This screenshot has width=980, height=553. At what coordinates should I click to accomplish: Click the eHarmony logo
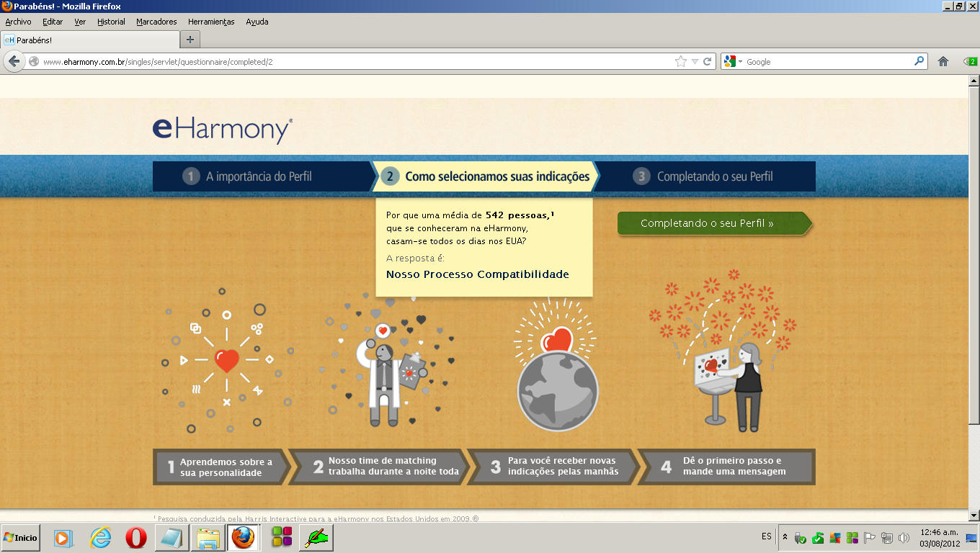click(x=223, y=130)
